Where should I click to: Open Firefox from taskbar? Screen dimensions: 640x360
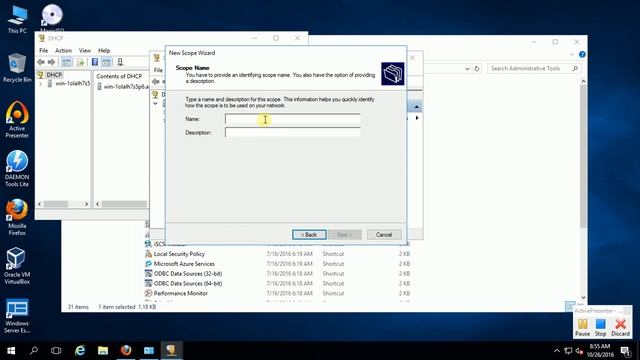[126, 351]
